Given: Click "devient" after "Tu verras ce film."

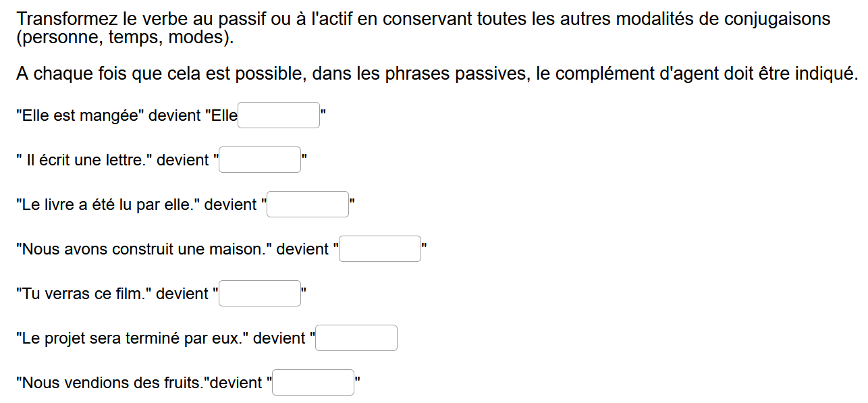Looking at the screenshot, I should pyautogui.click(x=182, y=294).
